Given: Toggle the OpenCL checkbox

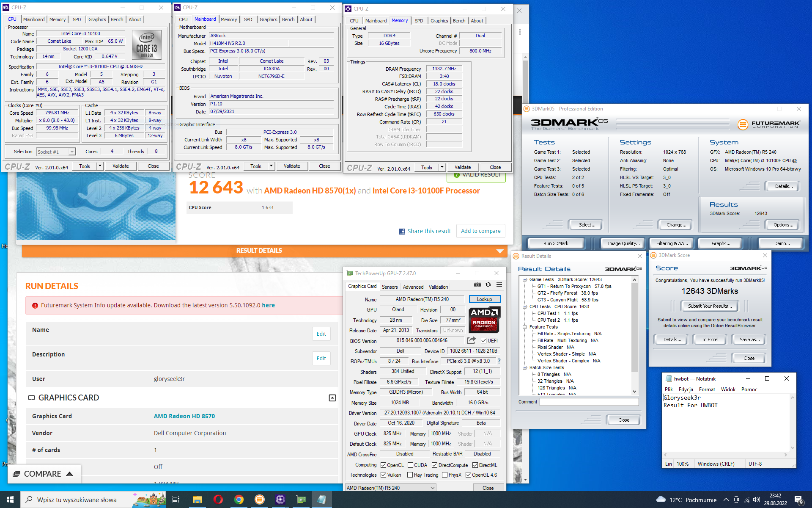Looking at the screenshot, I should tap(383, 465).
